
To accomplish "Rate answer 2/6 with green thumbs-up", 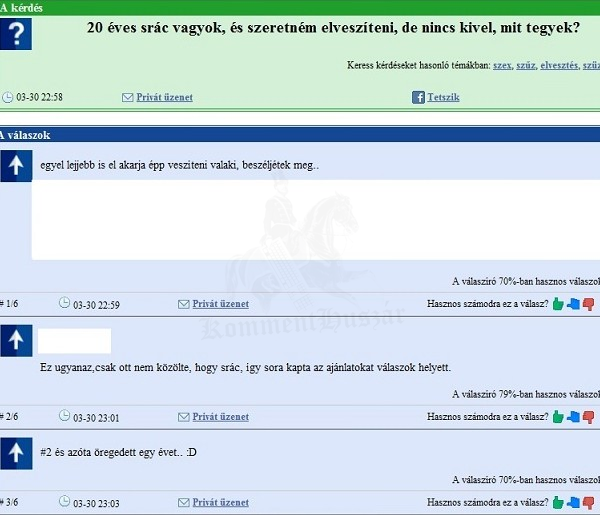I will [558, 417].
